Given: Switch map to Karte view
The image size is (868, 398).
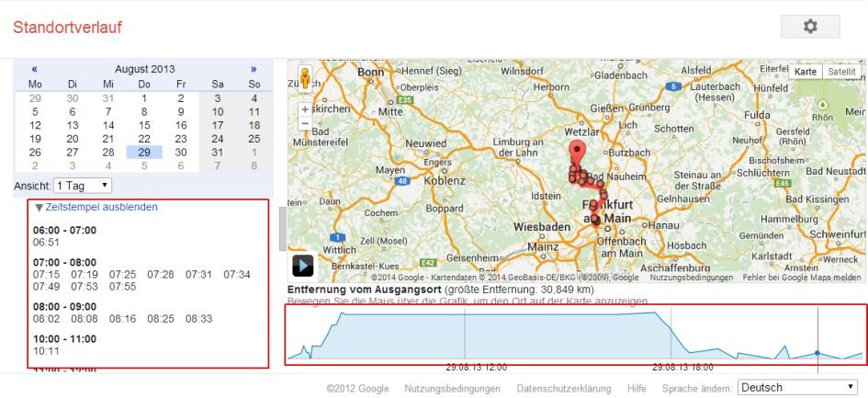Looking at the screenshot, I should pyautogui.click(x=805, y=72).
